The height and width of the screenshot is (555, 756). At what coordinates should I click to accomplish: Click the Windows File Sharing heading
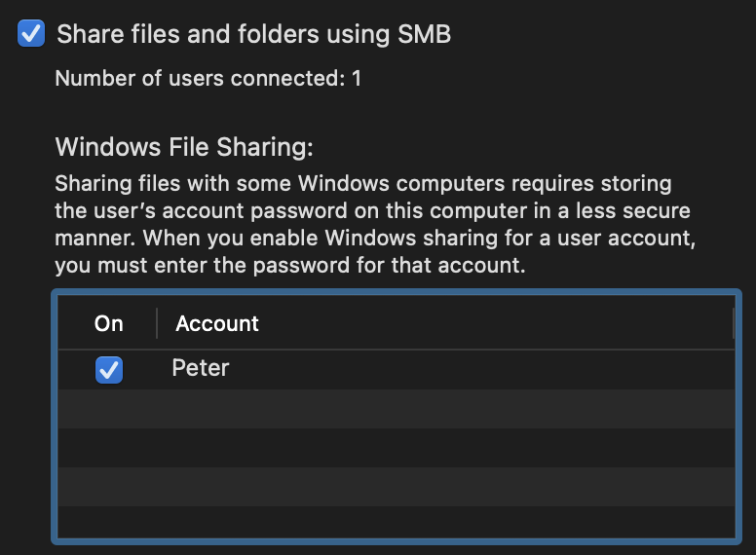(x=184, y=148)
